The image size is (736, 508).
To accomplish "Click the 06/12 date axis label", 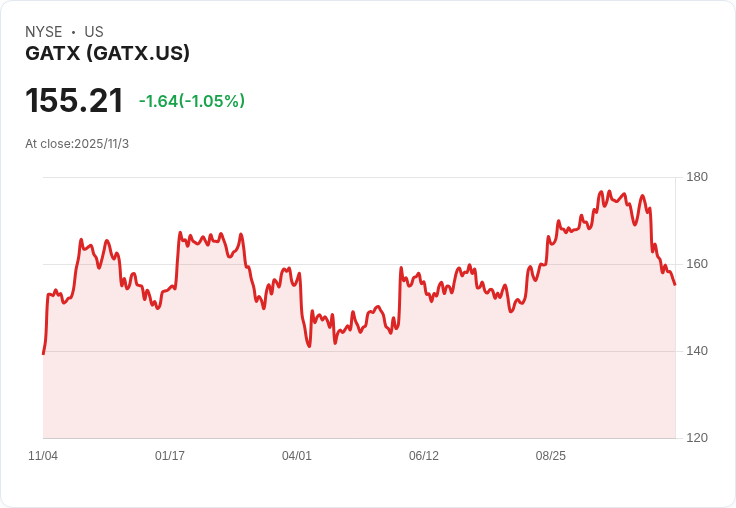I will (x=424, y=456).
